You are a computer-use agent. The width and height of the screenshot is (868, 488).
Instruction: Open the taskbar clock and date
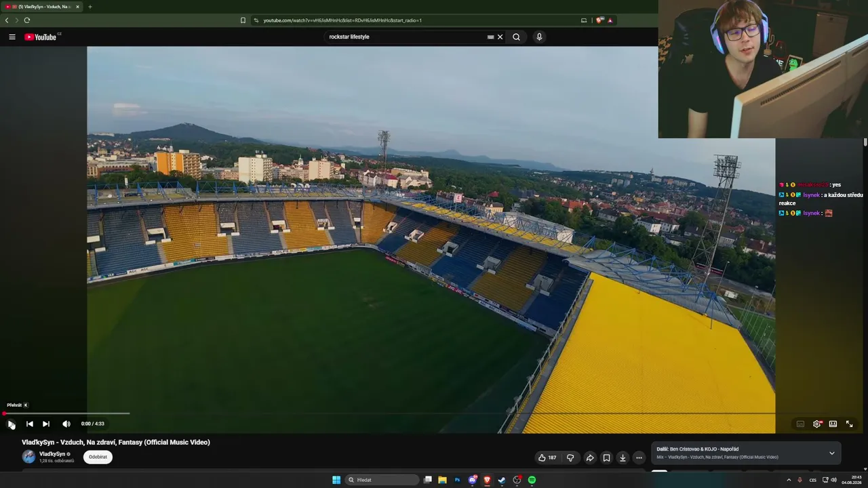pyautogui.click(x=851, y=480)
